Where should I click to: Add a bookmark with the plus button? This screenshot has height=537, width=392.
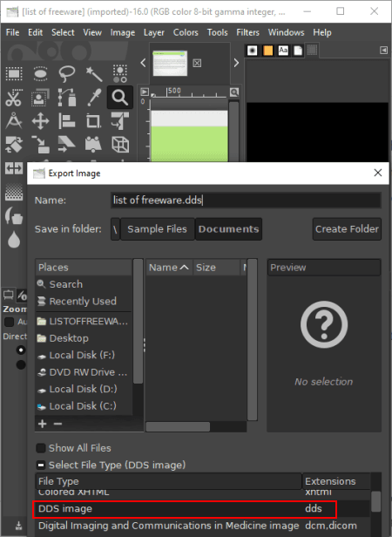(43, 424)
